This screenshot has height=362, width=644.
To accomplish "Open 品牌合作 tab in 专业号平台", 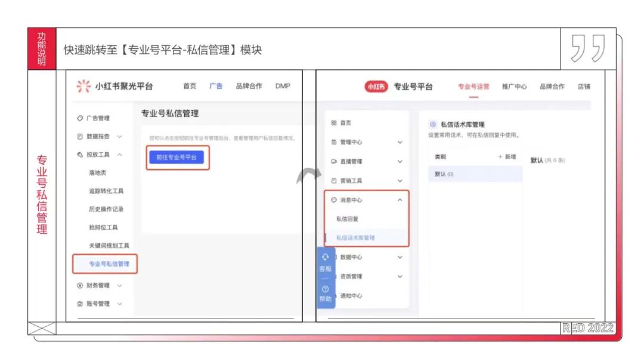I will pos(552,86).
